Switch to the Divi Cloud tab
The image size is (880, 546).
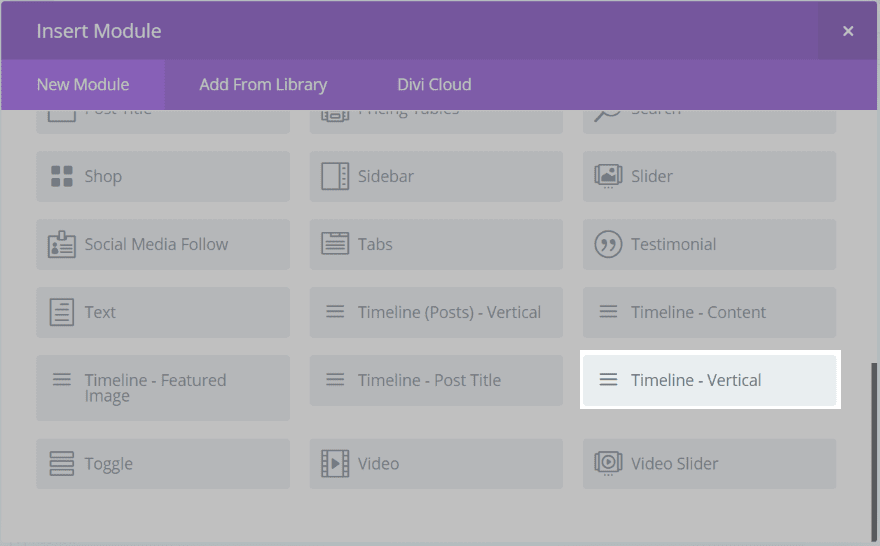pos(434,85)
